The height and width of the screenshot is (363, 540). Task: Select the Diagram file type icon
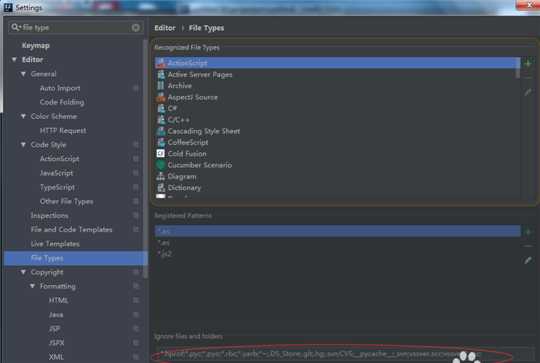coord(161,176)
